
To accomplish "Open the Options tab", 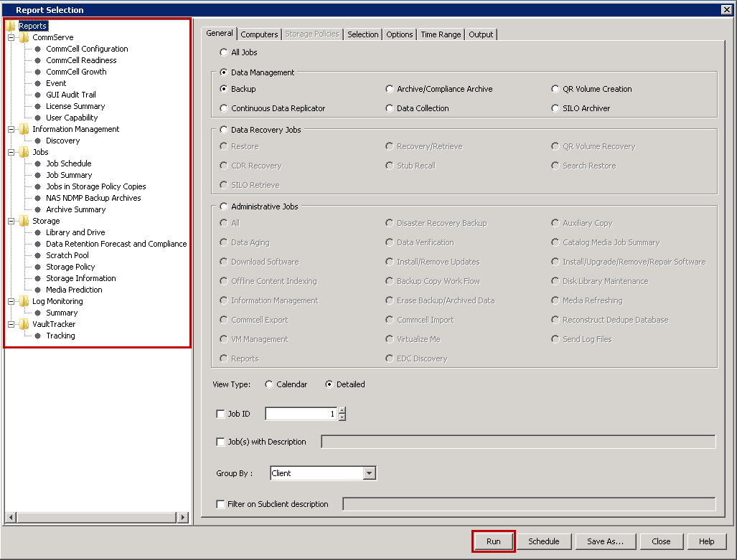I will pyautogui.click(x=400, y=34).
